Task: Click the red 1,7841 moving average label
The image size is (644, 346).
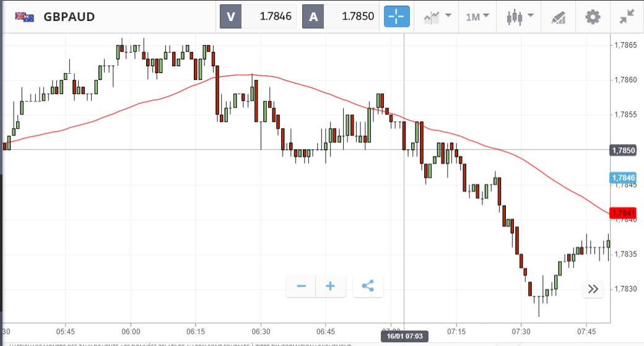Action: [623, 213]
